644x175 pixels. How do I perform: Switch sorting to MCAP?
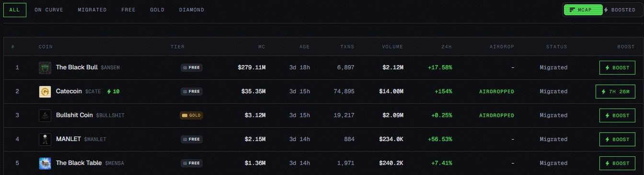(583, 10)
